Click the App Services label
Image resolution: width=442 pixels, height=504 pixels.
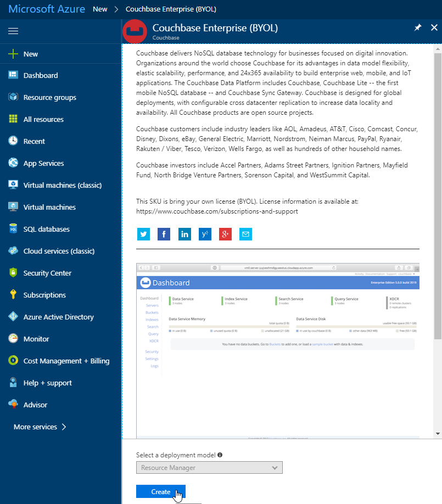point(43,163)
